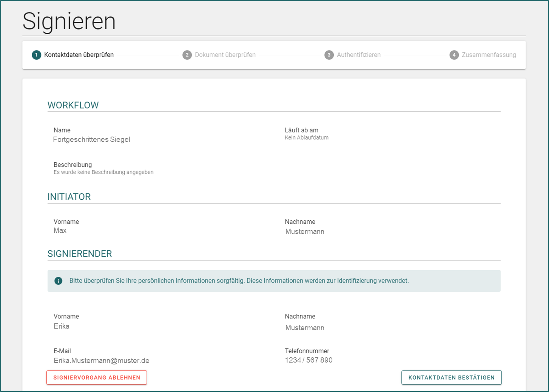The width and height of the screenshot is (549, 392).
Task: Click the Läuft ab am label
Action: 302,130
